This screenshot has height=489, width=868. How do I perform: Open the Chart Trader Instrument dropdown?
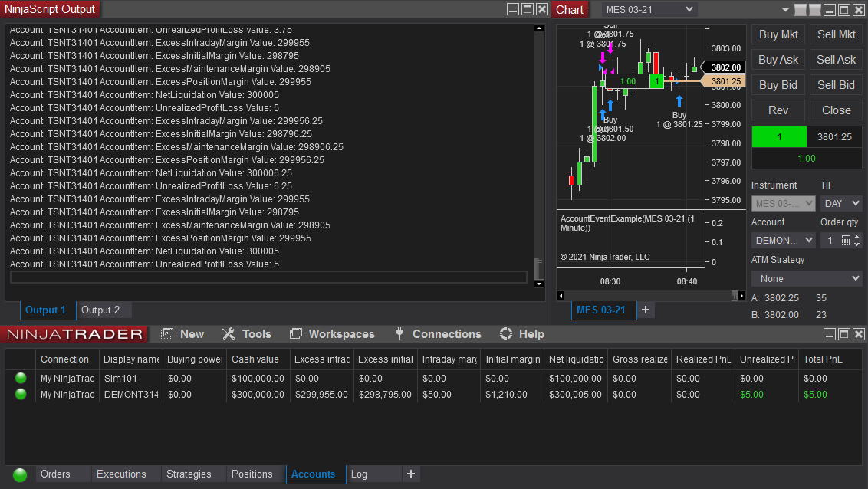click(x=783, y=204)
